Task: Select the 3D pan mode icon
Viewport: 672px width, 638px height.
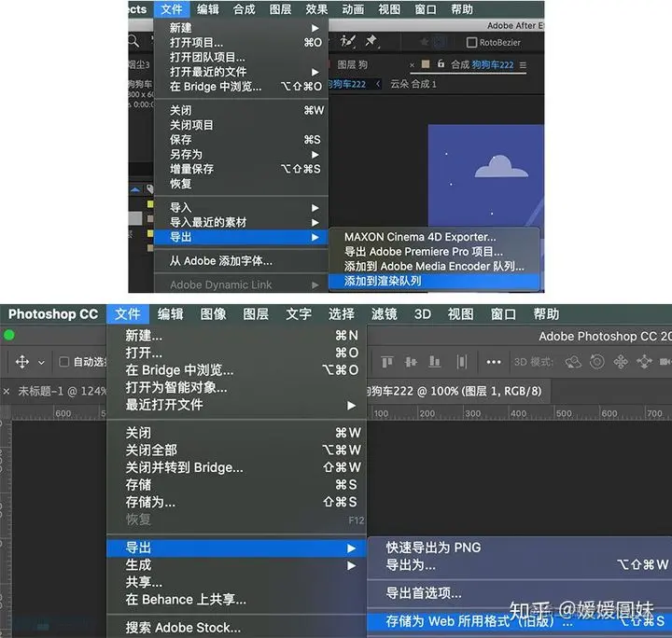Action: click(621, 362)
